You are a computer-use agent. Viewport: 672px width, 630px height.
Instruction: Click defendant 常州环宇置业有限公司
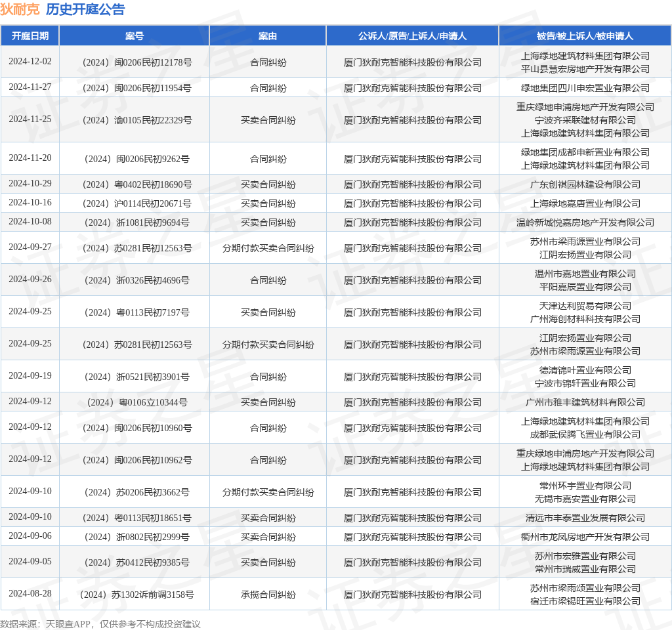click(585, 486)
